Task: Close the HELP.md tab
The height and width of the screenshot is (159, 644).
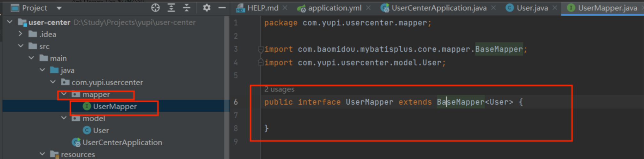Action: (285, 8)
